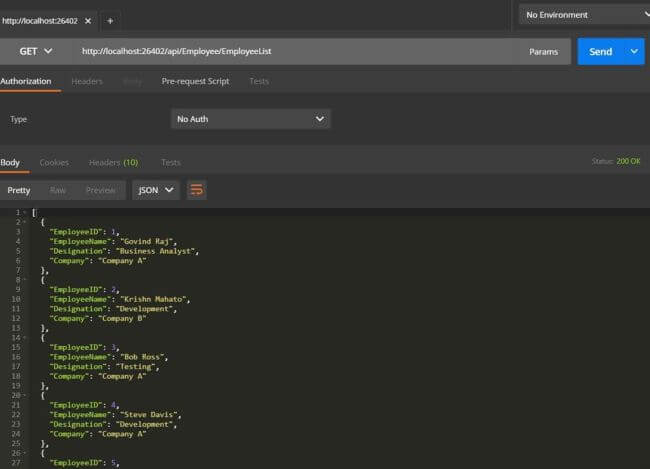The width and height of the screenshot is (650, 469).
Task: Open the GET method dropdown
Action: click(x=35, y=51)
